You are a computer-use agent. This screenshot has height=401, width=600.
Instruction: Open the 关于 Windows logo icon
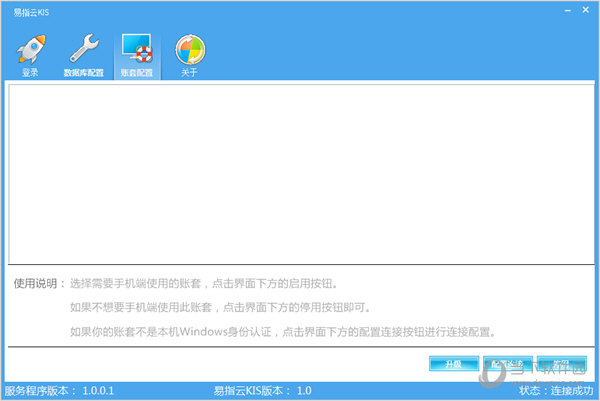point(190,55)
